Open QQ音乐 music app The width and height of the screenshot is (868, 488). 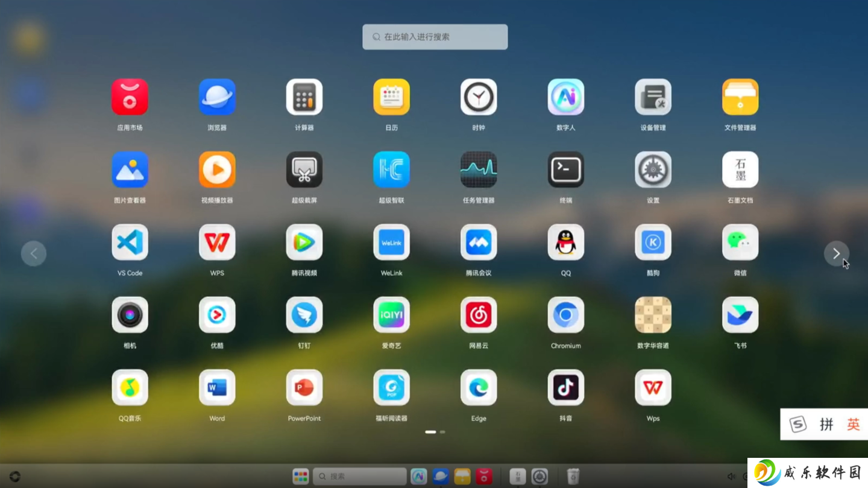pos(130,388)
